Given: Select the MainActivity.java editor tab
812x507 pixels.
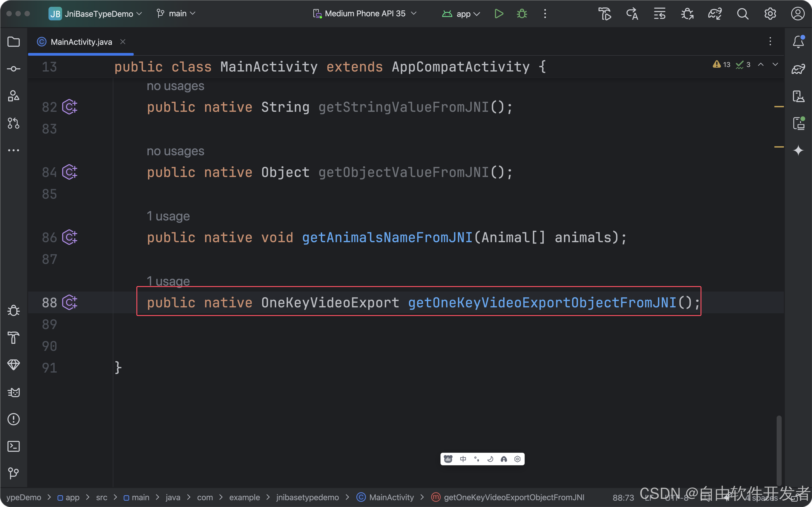Looking at the screenshot, I should coord(81,42).
